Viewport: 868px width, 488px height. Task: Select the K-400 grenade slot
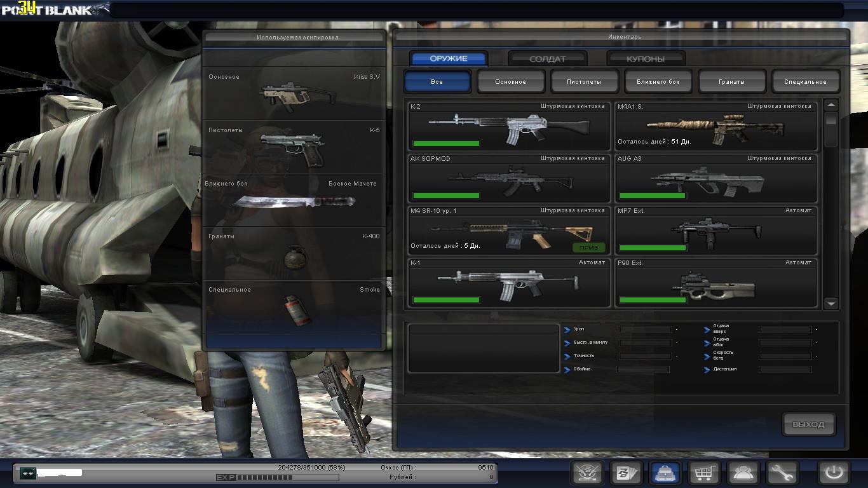(294, 253)
